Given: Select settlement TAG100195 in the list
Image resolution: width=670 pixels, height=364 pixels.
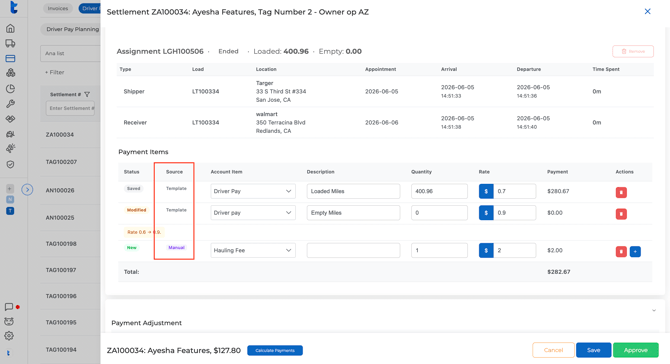Looking at the screenshot, I should 61,323.
